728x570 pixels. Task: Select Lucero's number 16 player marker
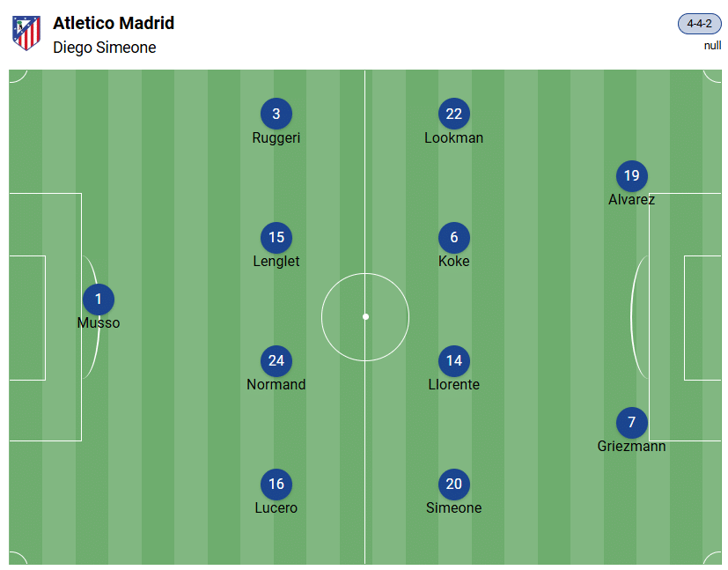point(276,484)
